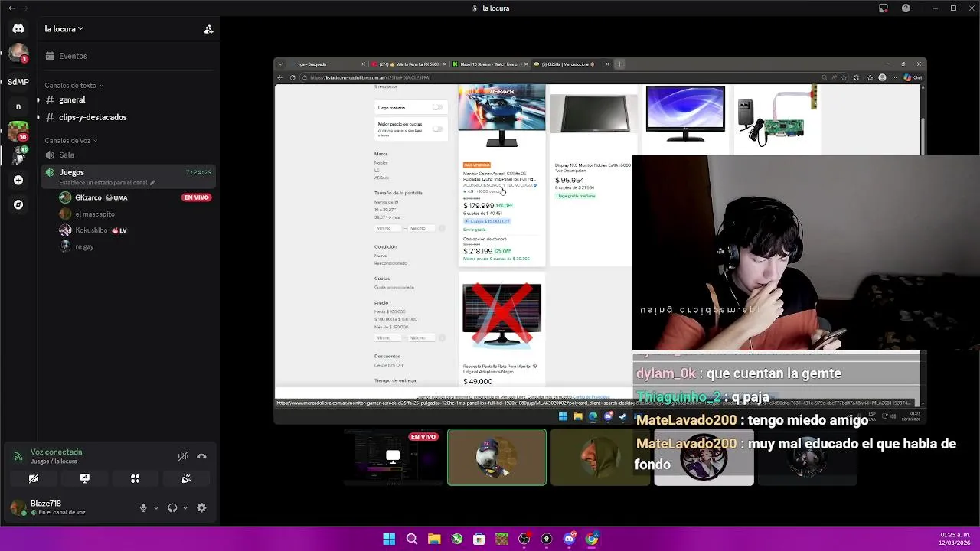Open the Eventos section
Image resolution: width=980 pixels, height=551 pixels.
pos(127,56)
